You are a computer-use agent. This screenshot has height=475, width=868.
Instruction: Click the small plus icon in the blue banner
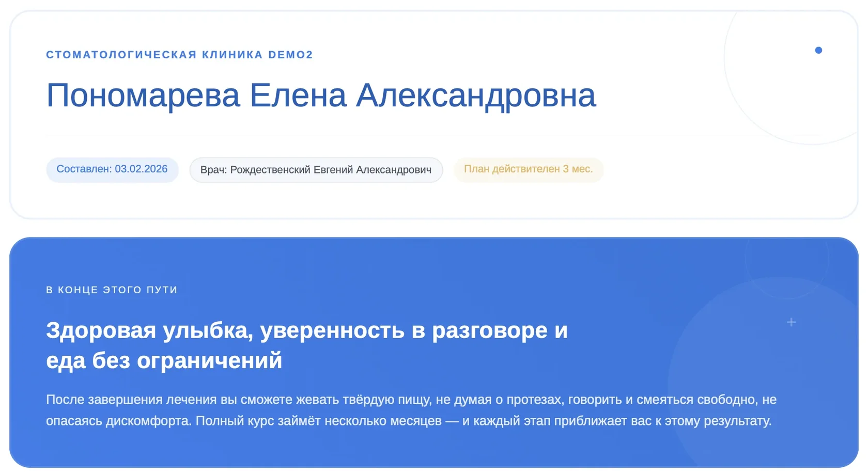791,322
